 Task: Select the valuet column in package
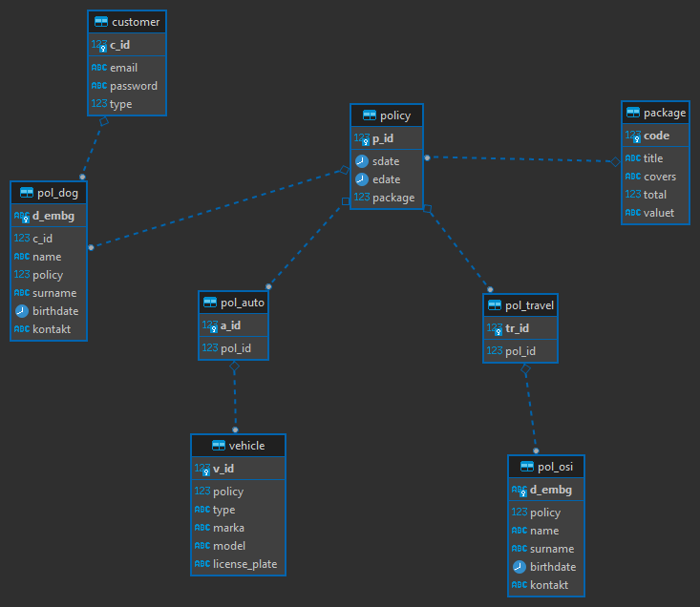(x=658, y=213)
